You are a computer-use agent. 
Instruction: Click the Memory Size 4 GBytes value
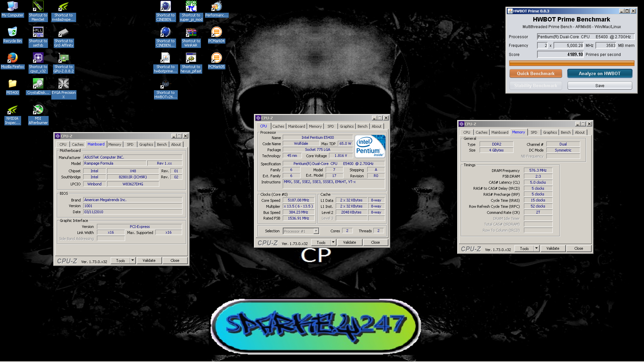point(496,150)
